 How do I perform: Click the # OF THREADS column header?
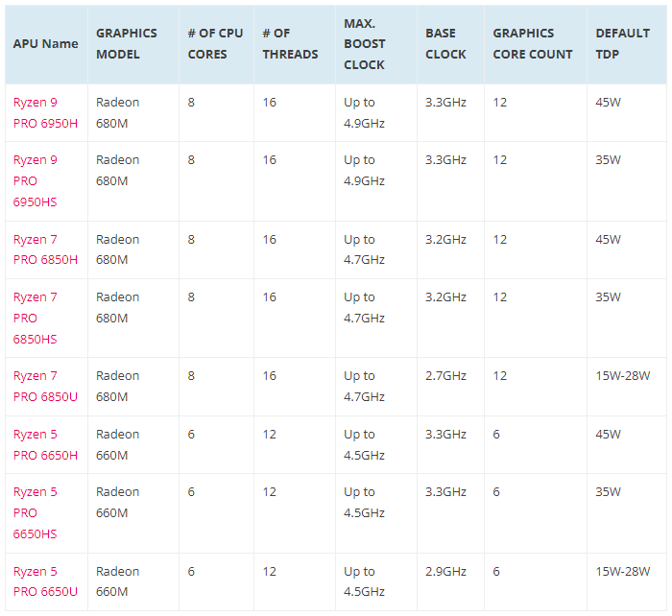290,44
